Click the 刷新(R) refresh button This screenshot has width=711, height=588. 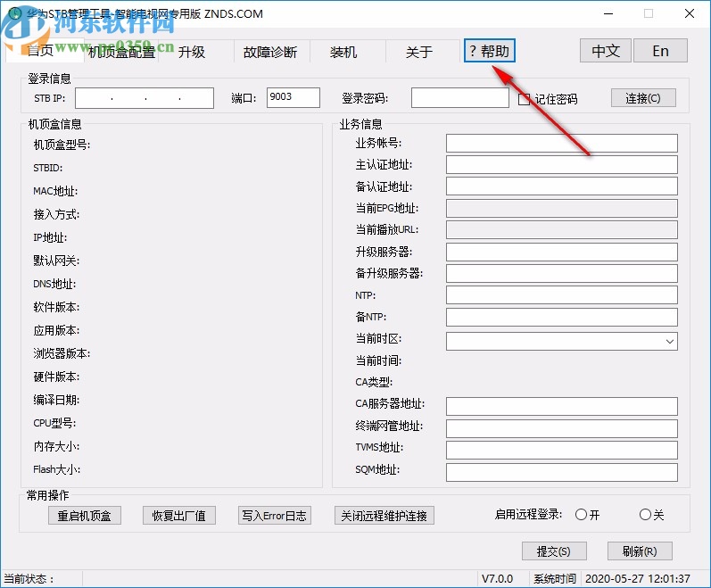[640, 551]
